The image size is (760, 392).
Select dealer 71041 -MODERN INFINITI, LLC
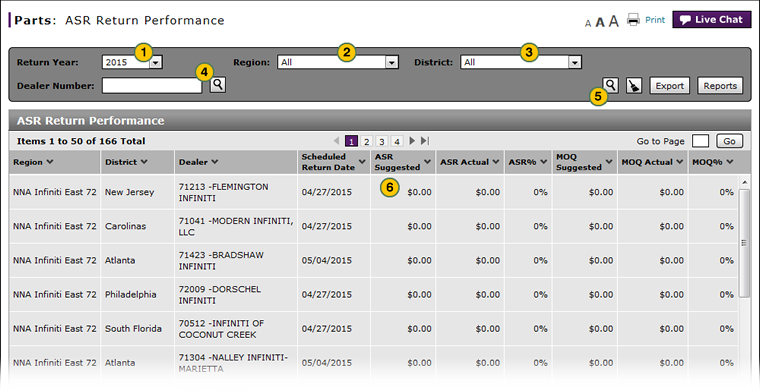pos(236,226)
